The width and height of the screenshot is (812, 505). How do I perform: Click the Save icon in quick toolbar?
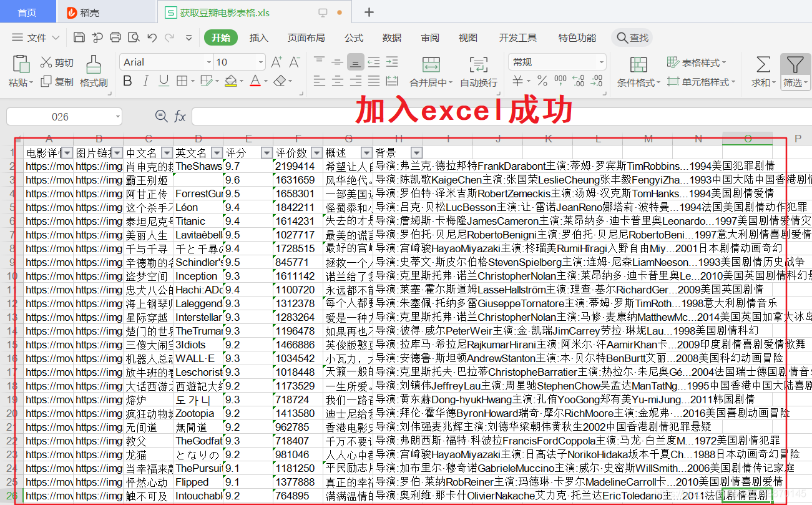(x=79, y=37)
